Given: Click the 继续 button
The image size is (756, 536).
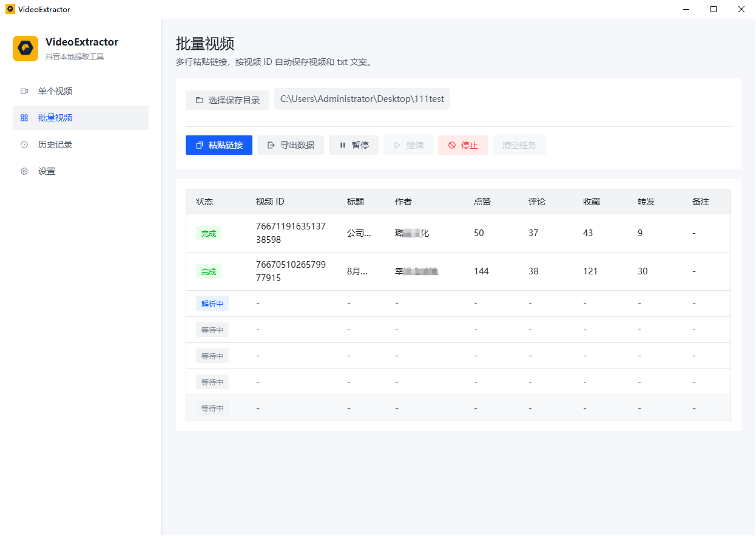Looking at the screenshot, I should tap(408, 145).
